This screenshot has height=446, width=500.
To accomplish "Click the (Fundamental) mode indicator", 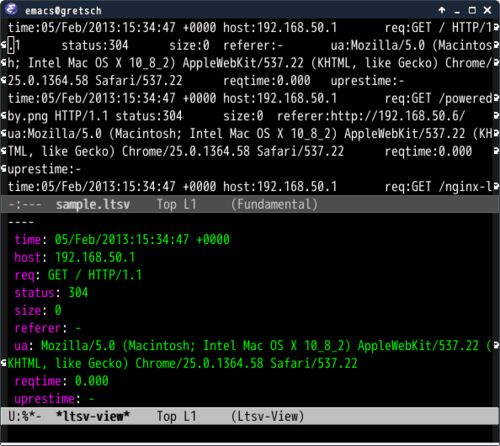I will pyautogui.click(x=274, y=204).
